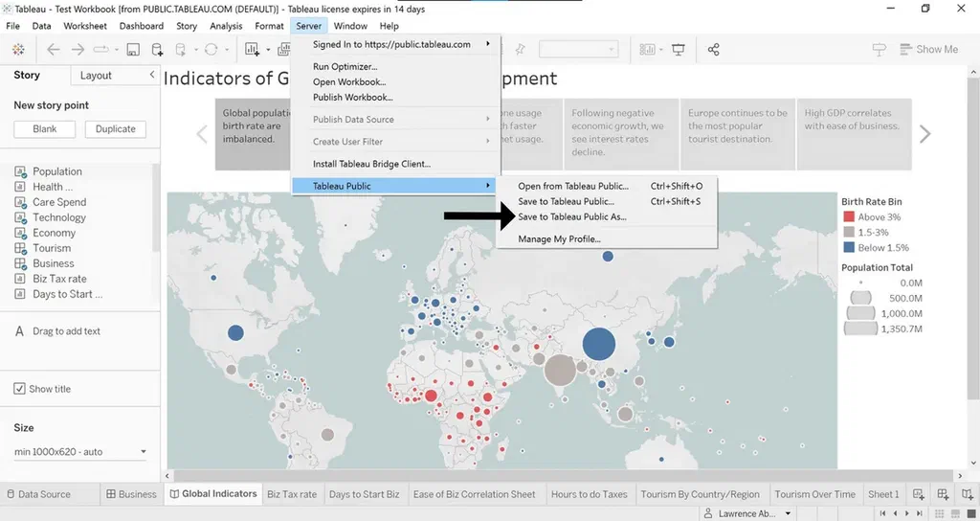Click the horizontal scrollbar below the map
Image resolution: width=980 pixels, height=521 pixels.
(563, 476)
